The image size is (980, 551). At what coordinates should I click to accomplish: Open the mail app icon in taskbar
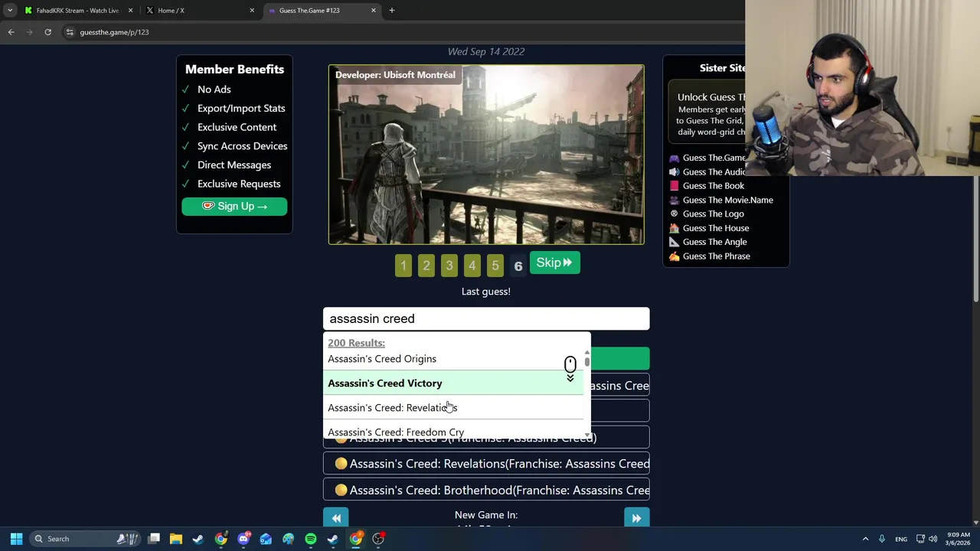point(266,539)
